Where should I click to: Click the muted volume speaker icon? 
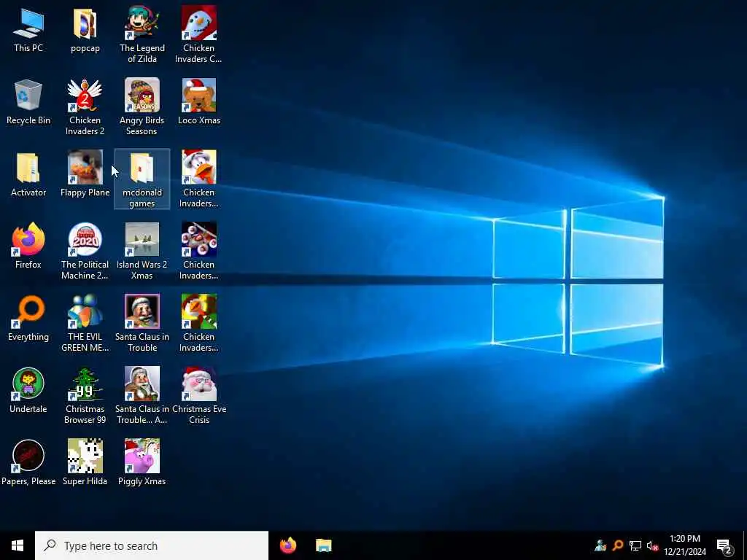click(652, 545)
